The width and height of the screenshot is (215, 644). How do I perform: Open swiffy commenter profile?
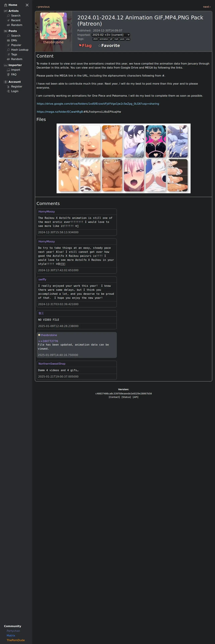point(42,280)
